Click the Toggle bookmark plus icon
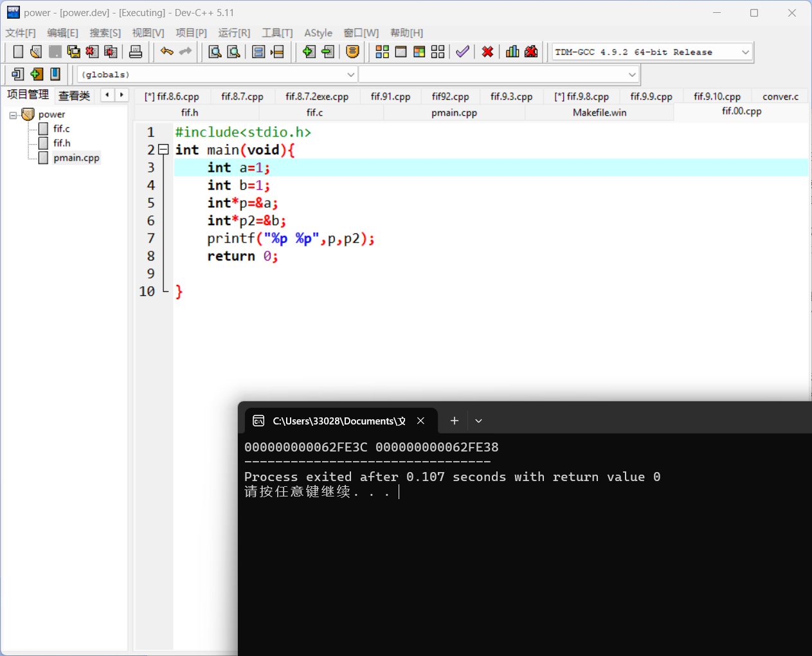This screenshot has height=656, width=812. click(37, 75)
